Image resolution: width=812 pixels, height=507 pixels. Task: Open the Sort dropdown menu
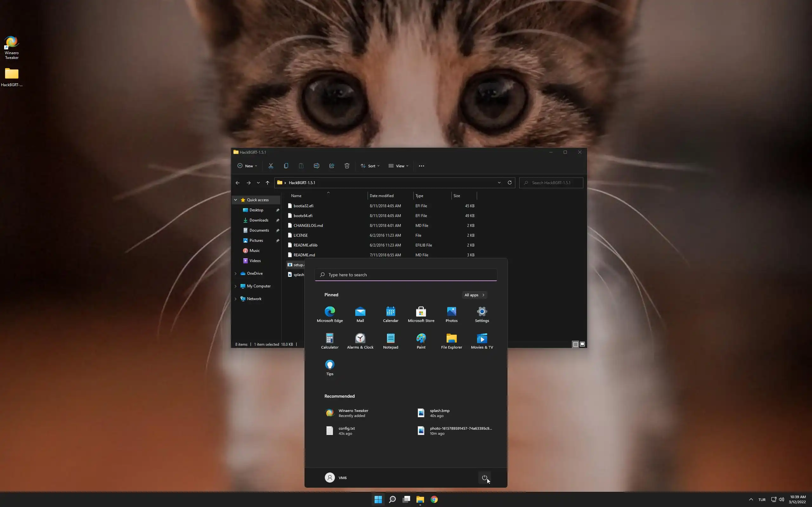pos(370,166)
